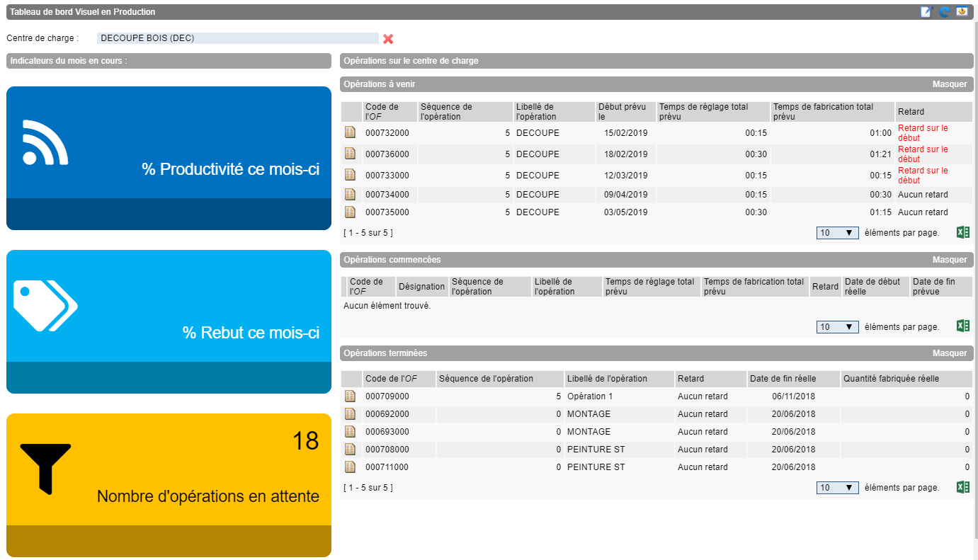Screen dimensions: 978x560
Task: Click start date 15/02/2019
Action: (x=625, y=133)
